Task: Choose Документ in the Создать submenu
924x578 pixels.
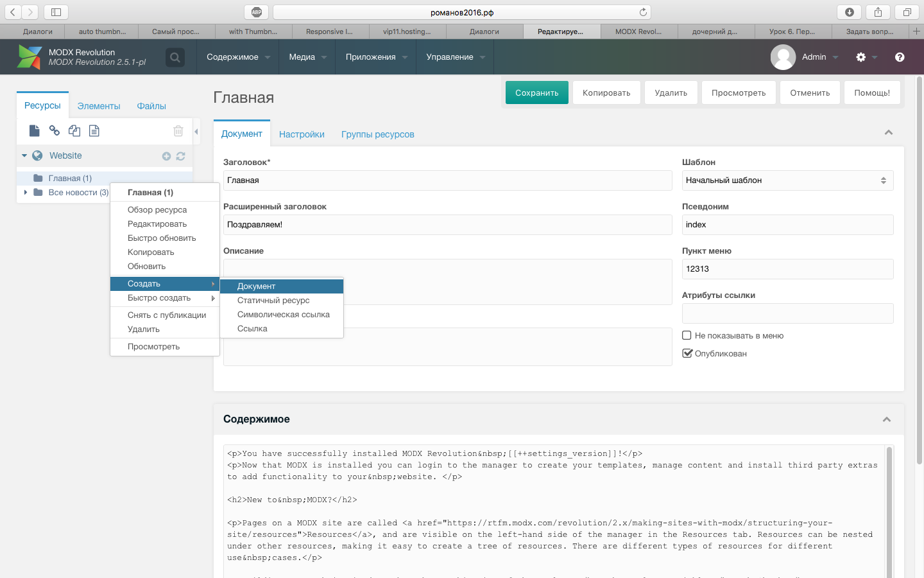Action: click(282, 286)
